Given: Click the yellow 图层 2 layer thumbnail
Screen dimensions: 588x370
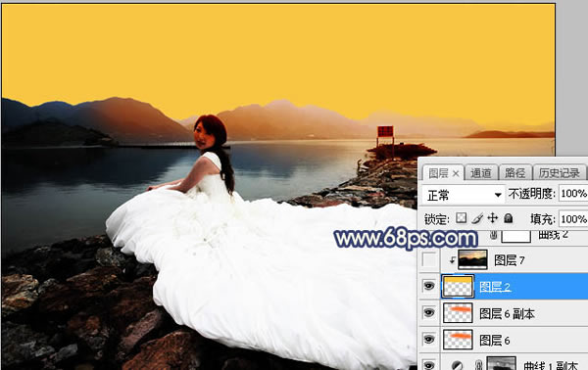Looking at the screenshot, I should [458, 287].
